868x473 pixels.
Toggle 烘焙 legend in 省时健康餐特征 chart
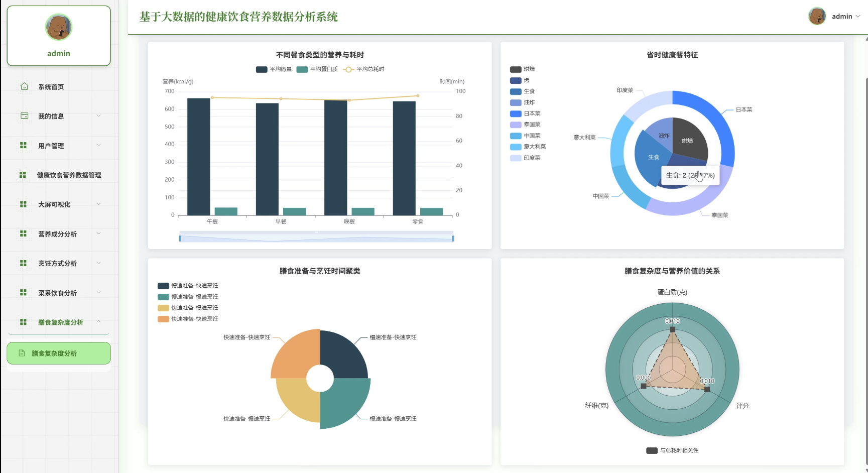(x=523, y=69)
